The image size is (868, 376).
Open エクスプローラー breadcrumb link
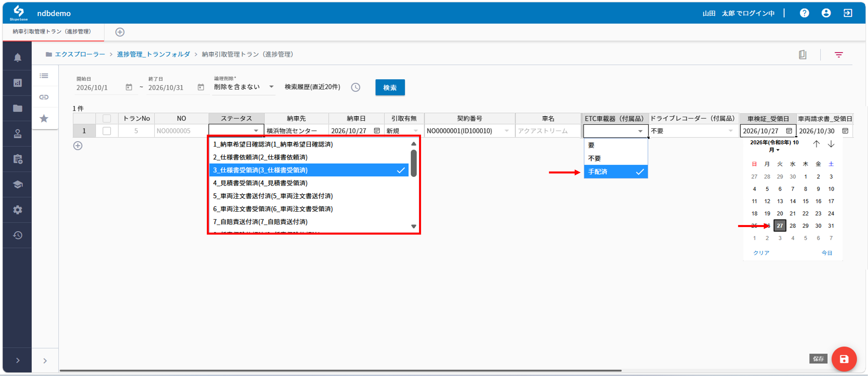click(x=80, y=54)
